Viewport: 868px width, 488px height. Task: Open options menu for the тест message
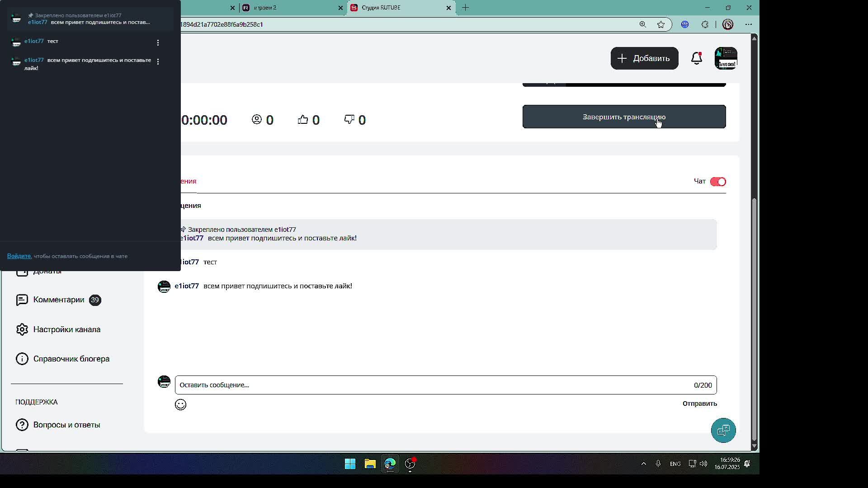(158, 42)
